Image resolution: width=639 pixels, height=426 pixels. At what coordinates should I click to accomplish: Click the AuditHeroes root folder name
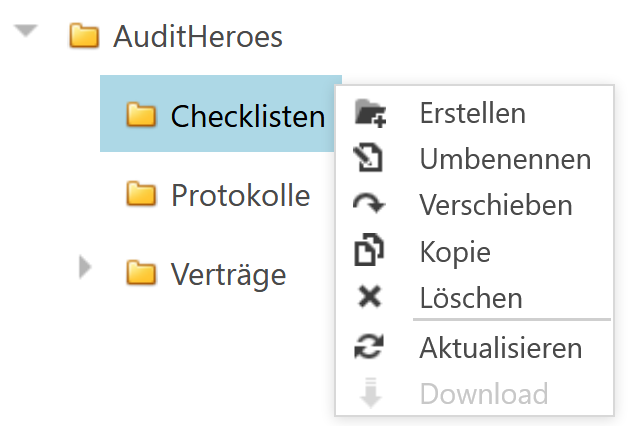[198, 36]
